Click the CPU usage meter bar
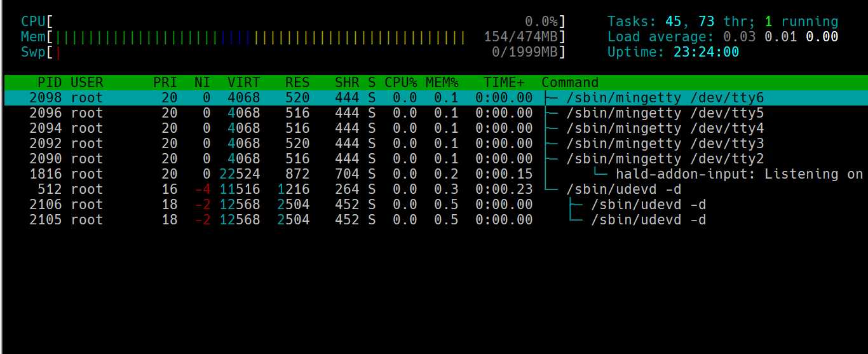Image resolution: width=868 pixels, height=354 pixels. [x=293, y=22]
